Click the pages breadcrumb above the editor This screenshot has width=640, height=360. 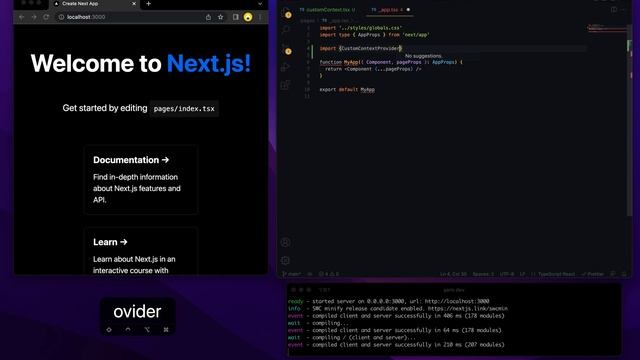307,20
